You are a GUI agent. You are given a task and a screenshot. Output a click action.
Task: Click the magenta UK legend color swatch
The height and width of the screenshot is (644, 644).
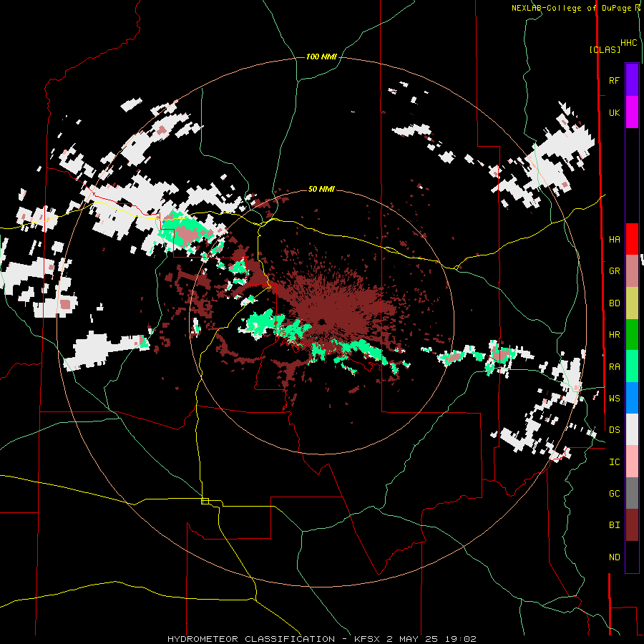click(632, 112)
